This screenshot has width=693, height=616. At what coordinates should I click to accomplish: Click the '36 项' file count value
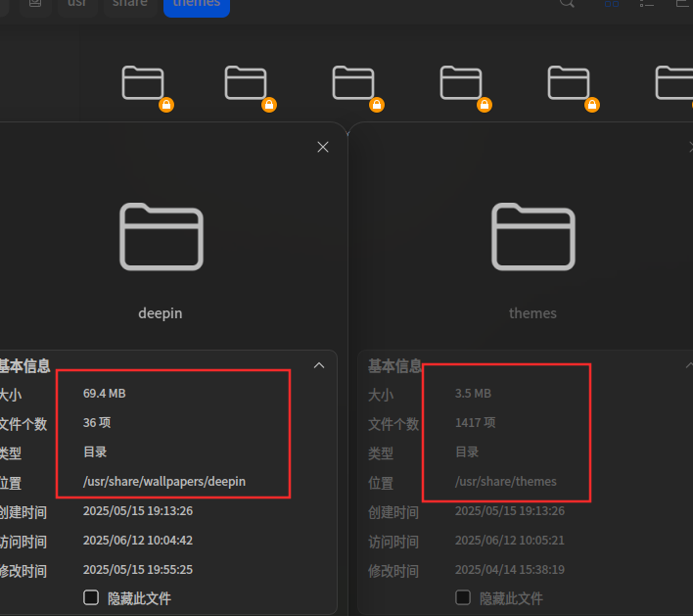click(x=97, y=422)
